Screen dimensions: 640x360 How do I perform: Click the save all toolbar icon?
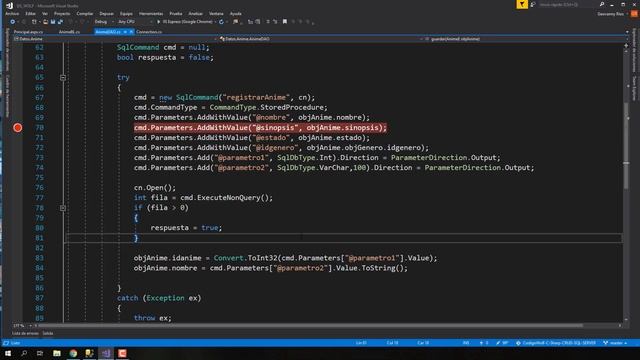[60, 22]
